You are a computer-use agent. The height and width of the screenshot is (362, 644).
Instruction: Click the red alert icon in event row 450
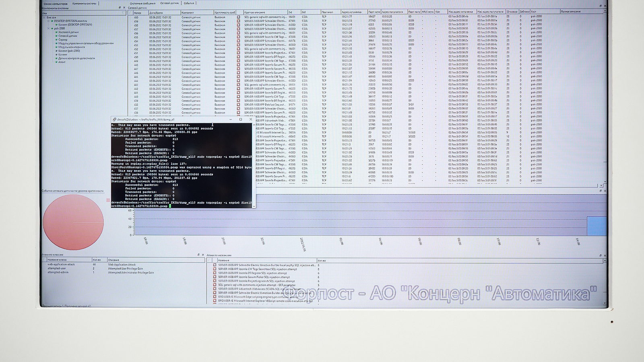click(x=238, y=57)
